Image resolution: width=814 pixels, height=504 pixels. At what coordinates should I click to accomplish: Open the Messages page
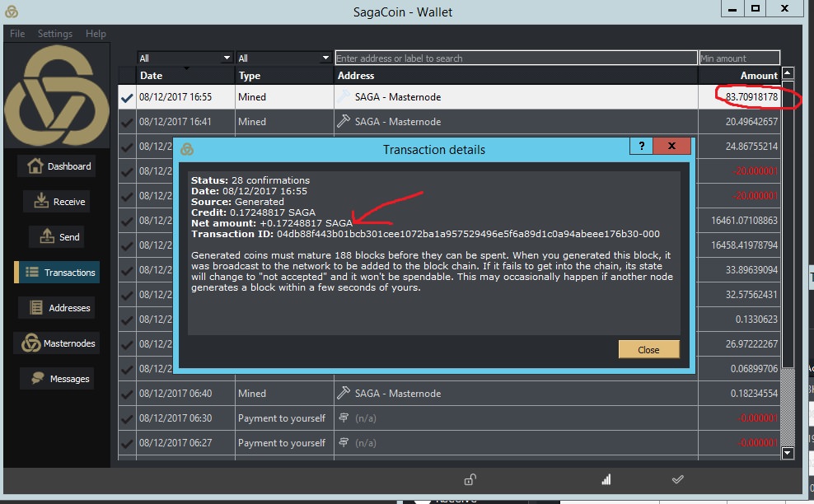tap(57, 378)
